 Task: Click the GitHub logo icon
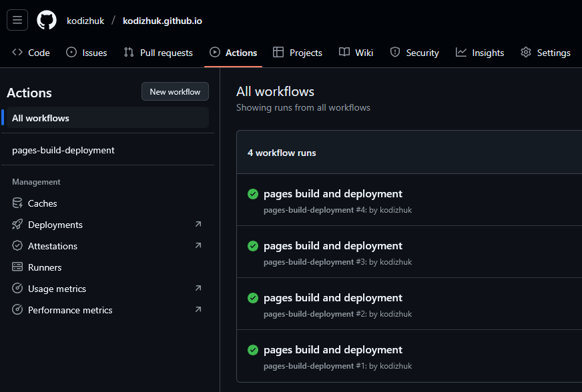[x=46, y=20]
